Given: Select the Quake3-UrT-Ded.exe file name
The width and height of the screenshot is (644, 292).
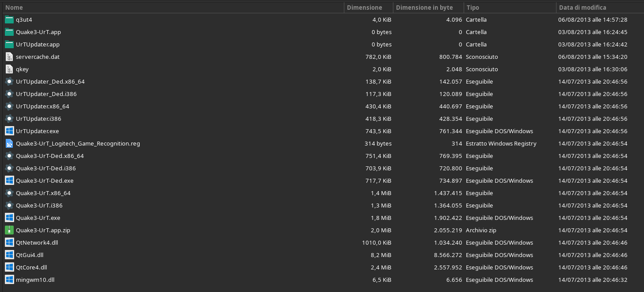Looking at the screenshot, I should (x=45, y=181).
